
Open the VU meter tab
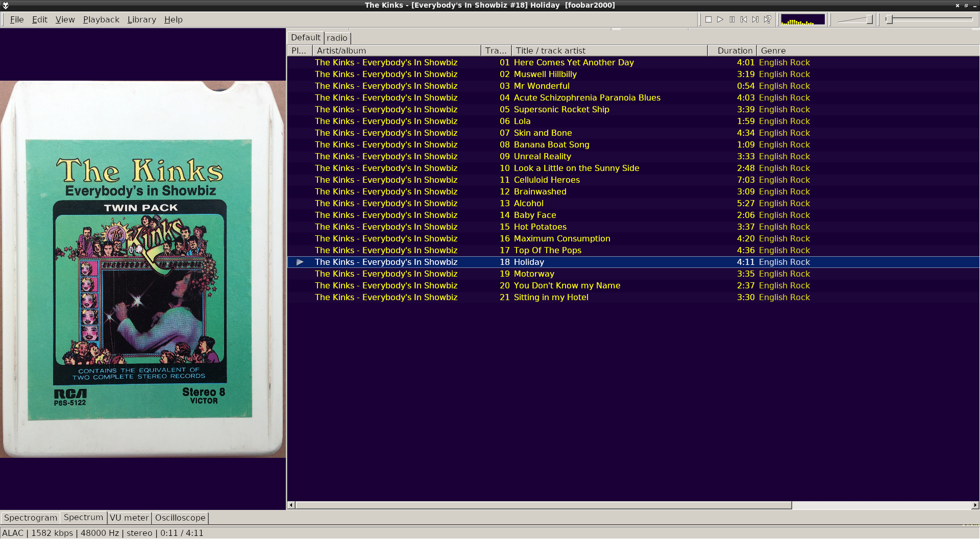point(129,518)
